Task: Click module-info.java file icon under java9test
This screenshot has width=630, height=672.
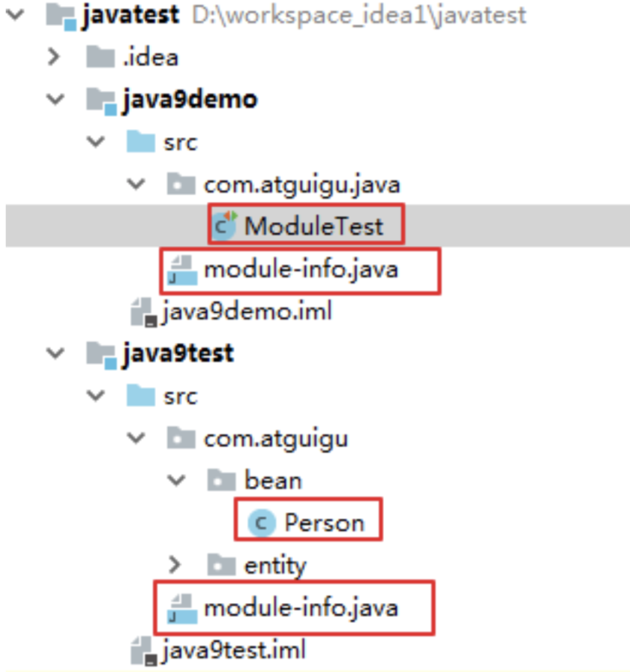Action: [182, 608]
